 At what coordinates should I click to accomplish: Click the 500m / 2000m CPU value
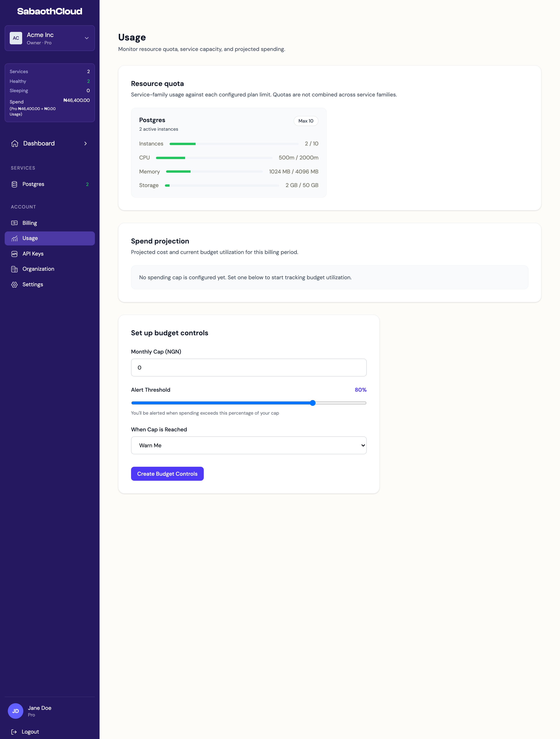click(x=298, y=158)
